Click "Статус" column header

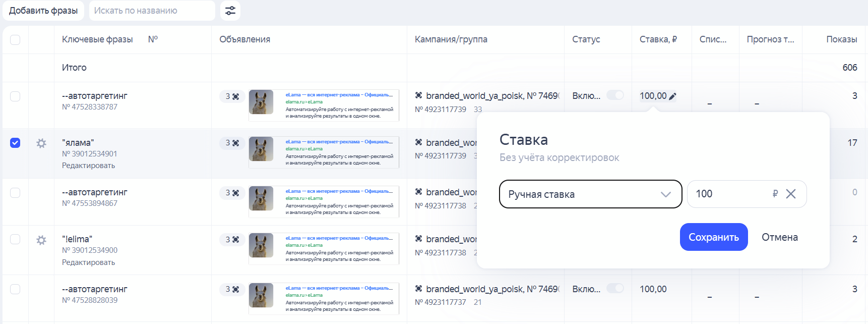pyautogui.click(x=586, y=39)
